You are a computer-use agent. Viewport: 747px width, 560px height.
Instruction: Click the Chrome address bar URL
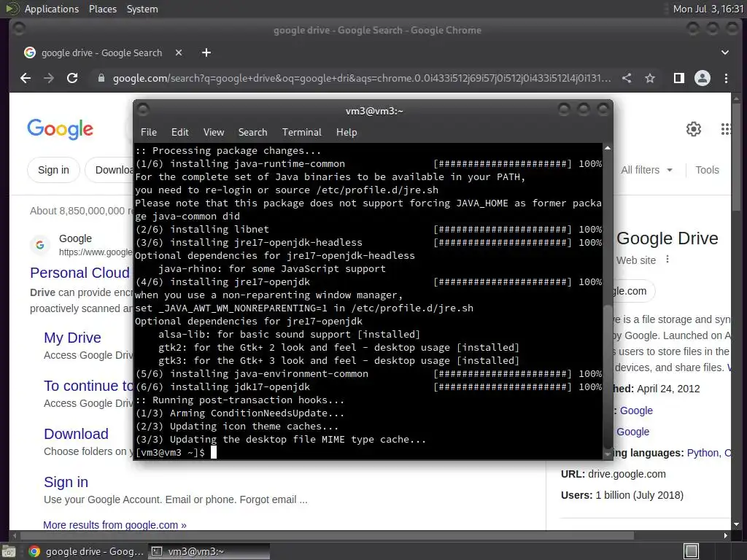362,78
